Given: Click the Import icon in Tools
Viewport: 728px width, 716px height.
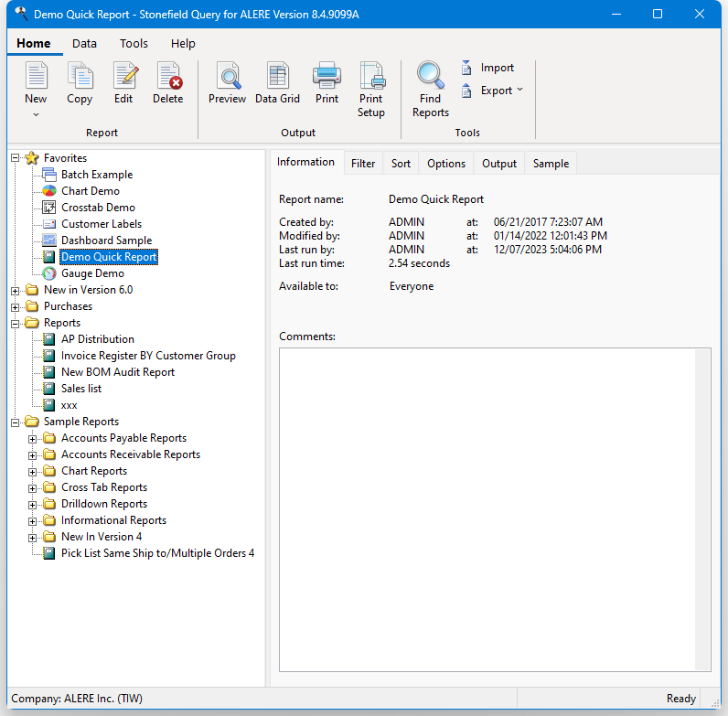Looking at the screenshot, I should click(466, 68).
